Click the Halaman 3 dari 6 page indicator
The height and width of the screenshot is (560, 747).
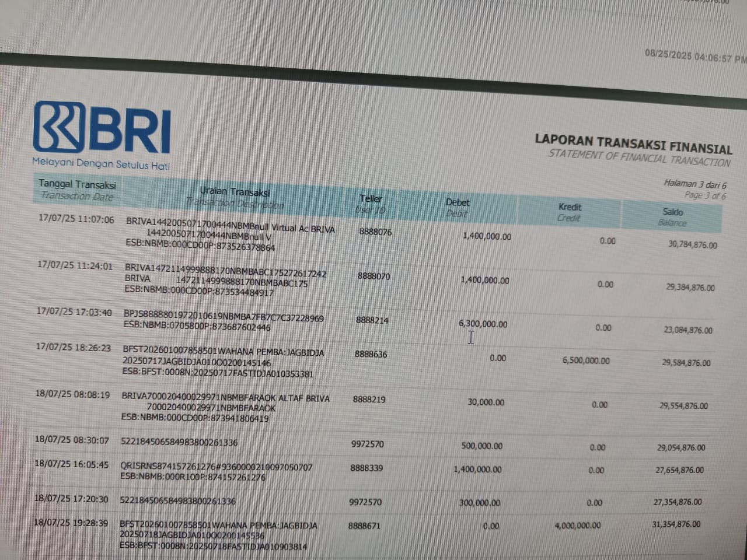[694, 184]
